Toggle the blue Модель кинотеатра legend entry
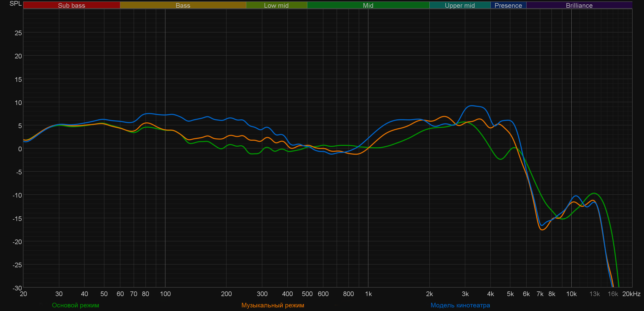The image size is (644, 311). pos(460,305)
